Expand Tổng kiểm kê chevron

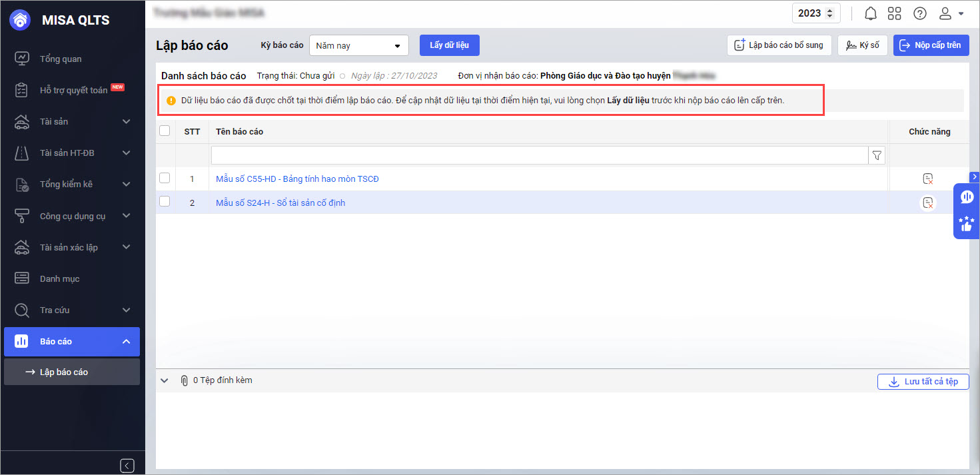pyautogui.click(x=127, y=184)
